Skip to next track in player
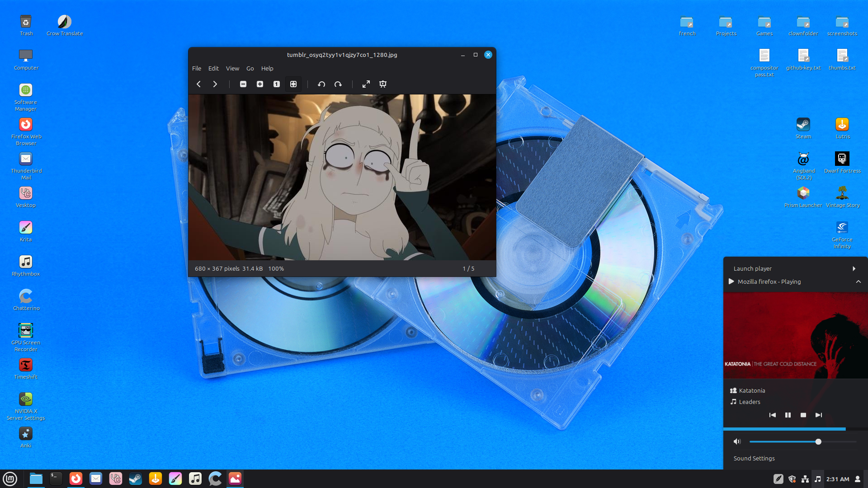868x488 pixels. (819, 415)
